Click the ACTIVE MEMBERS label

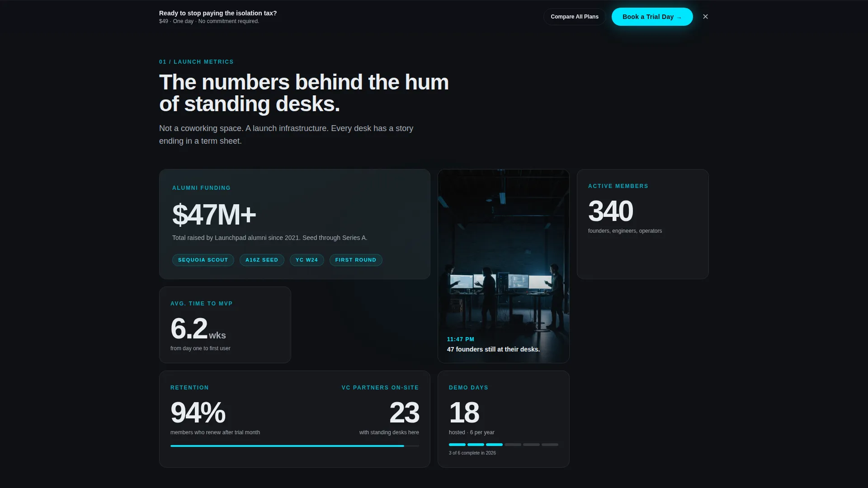click(618, 186)
